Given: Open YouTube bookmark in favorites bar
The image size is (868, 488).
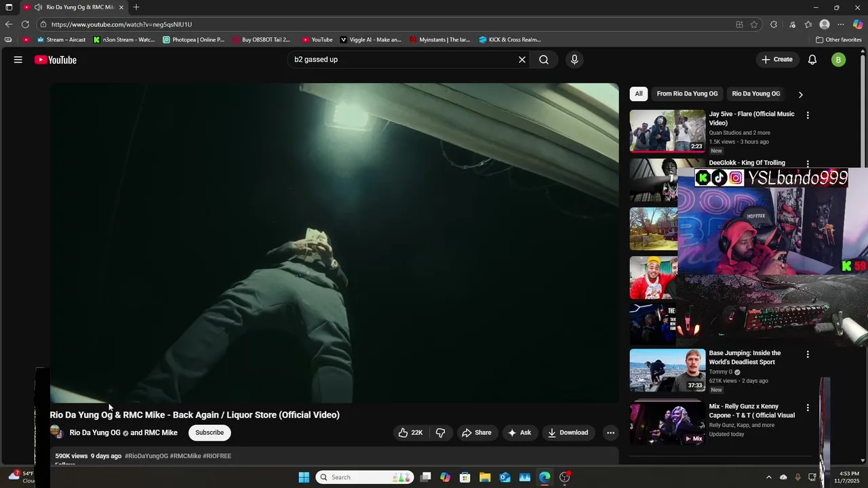Looking at the screenshot, I should [317, 40].
